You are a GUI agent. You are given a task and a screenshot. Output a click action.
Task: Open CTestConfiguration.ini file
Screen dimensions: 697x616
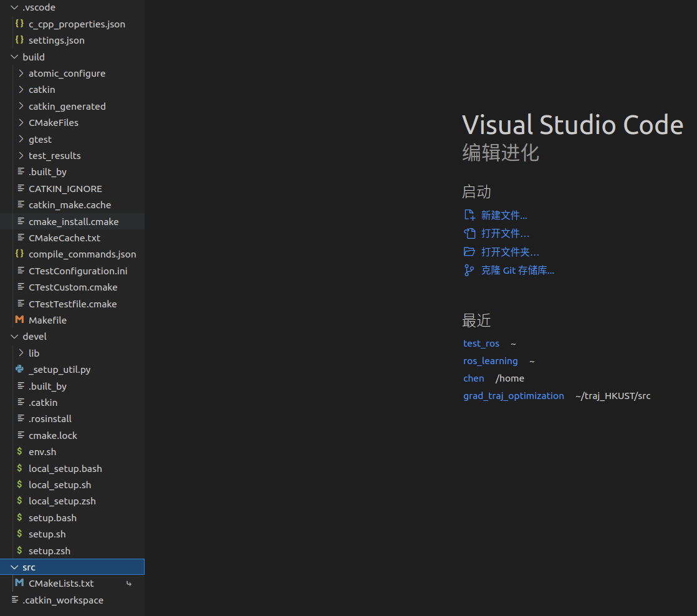coord(78,271)
